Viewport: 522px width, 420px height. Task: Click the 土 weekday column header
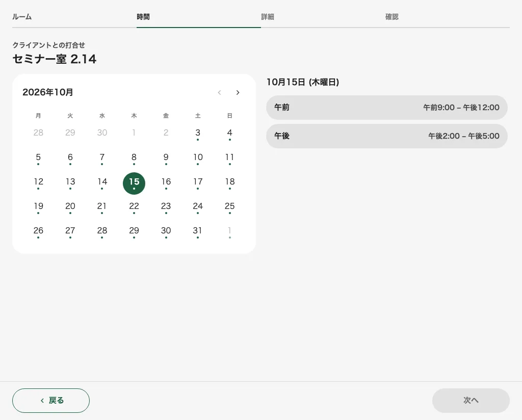198,116
